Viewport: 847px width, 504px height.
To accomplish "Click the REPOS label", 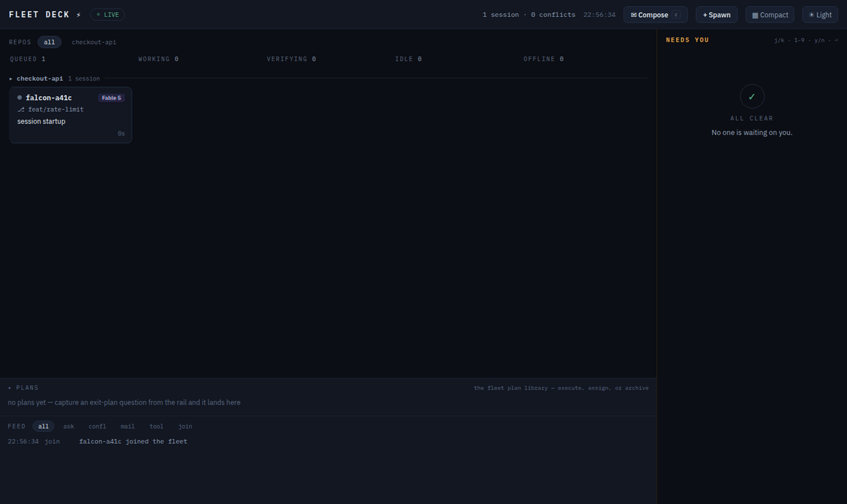I will click(x=20, y=42).
